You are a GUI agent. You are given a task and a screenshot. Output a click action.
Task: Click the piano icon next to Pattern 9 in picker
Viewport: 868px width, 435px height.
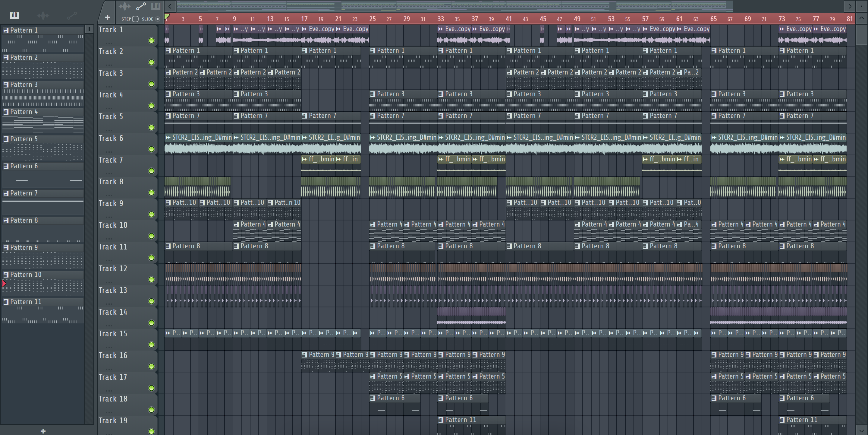(x=6, y=247)
